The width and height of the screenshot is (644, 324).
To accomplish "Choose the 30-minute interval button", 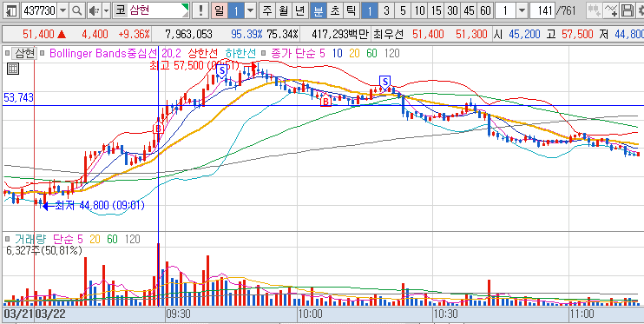I will [452, 10].
